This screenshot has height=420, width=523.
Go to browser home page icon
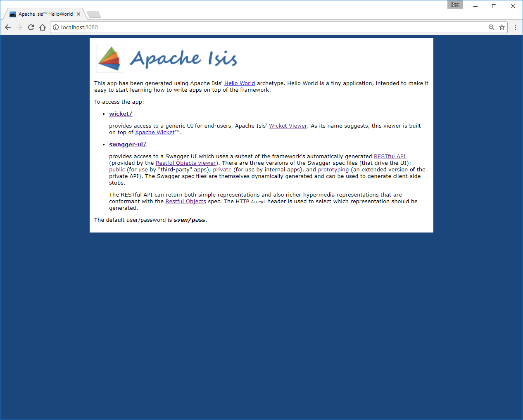click(x=43, y=27)
